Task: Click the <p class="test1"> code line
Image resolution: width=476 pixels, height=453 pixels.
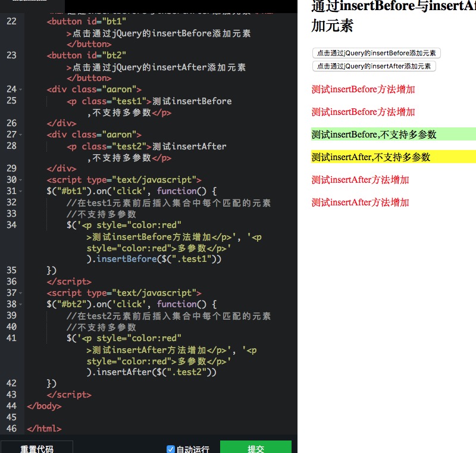Action: 149,101
